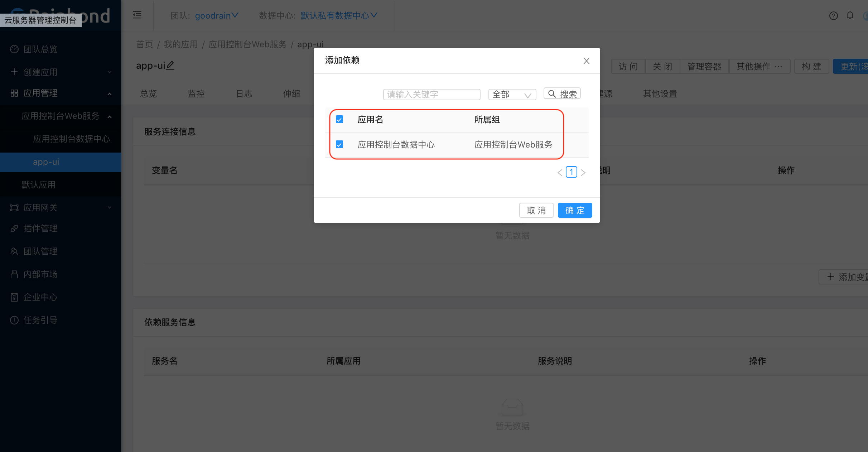Switch to the 日志 tab
The height and width of the screenshot is (452, 868).
244,94
